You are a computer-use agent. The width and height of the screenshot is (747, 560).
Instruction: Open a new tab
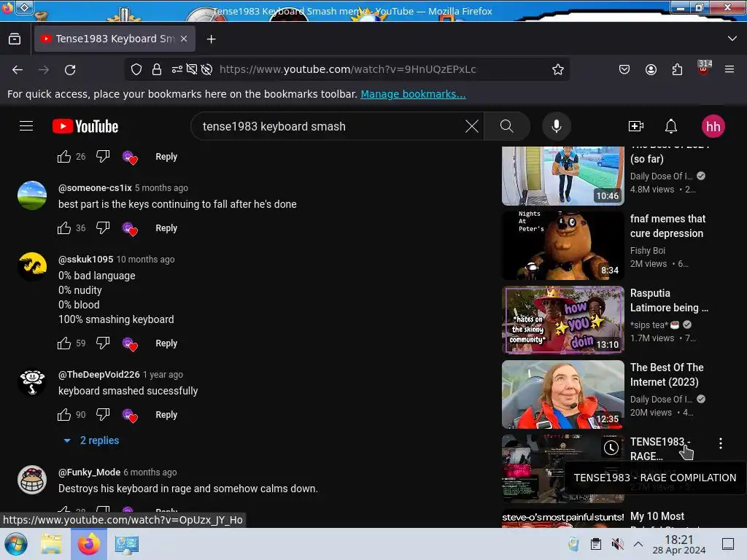211,39
